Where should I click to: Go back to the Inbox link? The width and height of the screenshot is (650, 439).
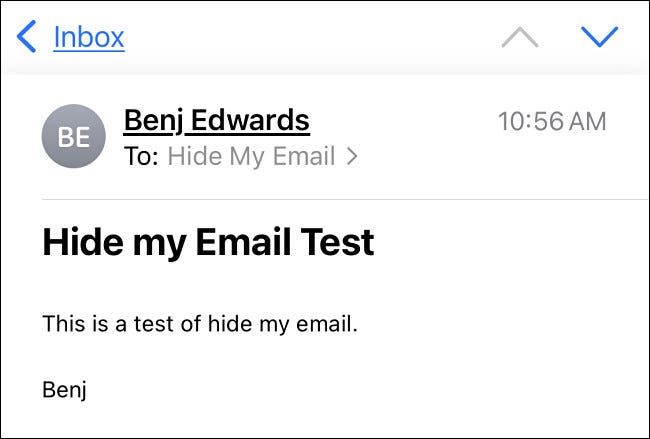coord(88,38)
